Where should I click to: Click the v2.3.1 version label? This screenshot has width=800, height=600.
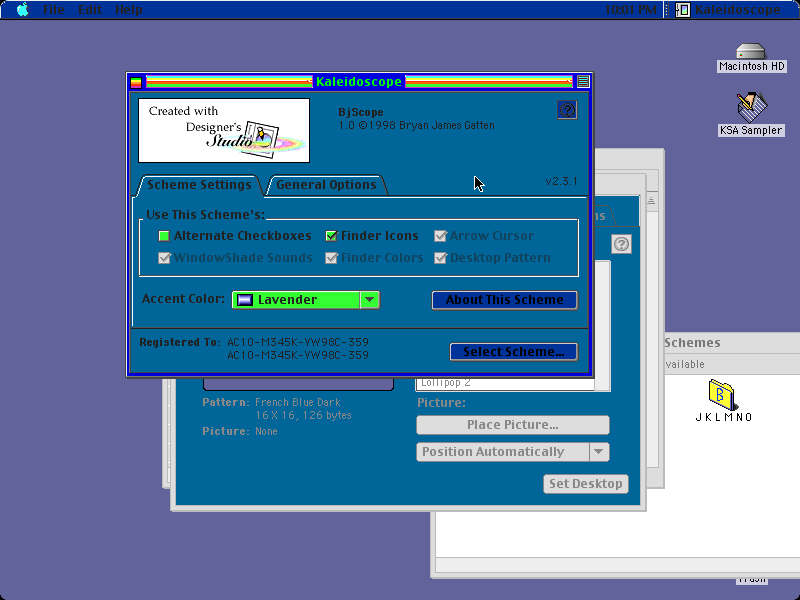pyautogui.click(x=561, y=182)
